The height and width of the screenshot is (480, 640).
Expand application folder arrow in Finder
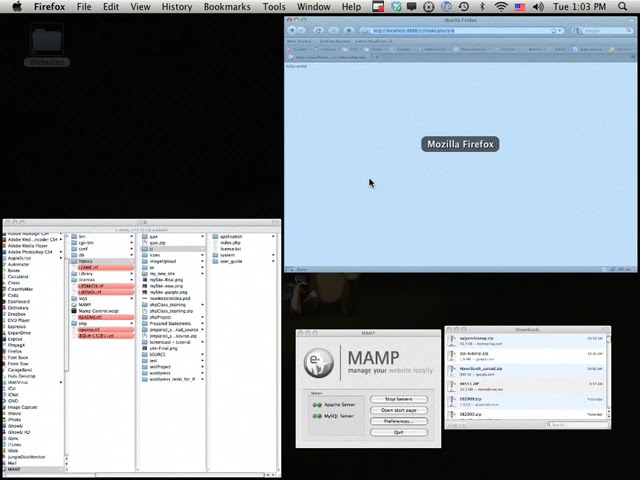(x=273, y=236)
